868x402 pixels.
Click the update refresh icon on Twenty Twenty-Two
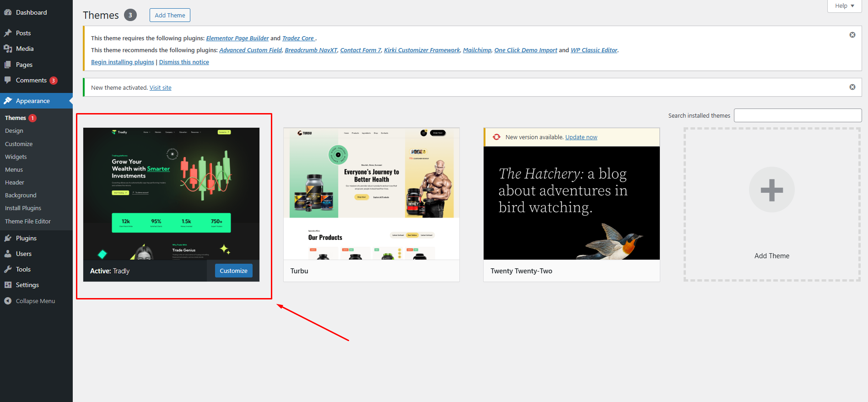pyautogui.click(x=496, y=137)
